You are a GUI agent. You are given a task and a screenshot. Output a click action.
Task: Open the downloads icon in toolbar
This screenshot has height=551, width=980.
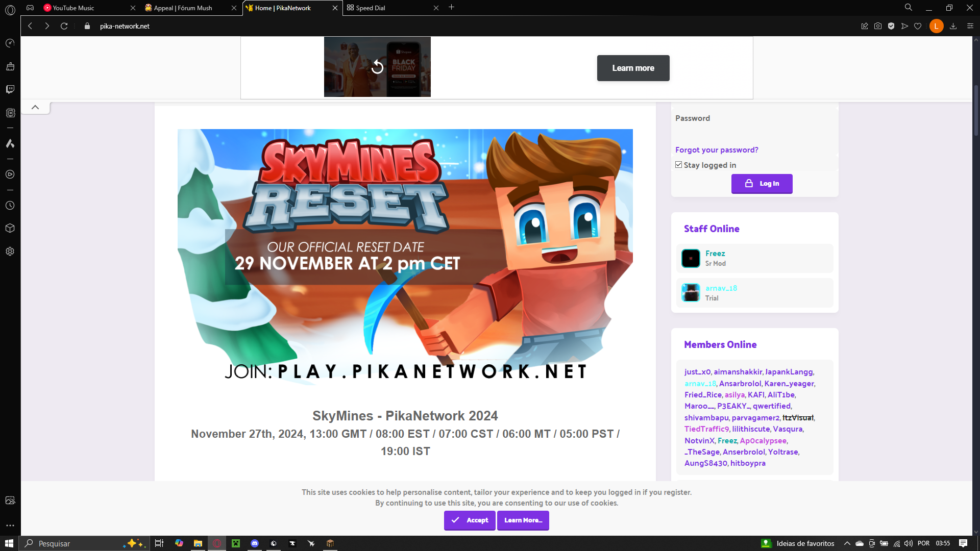953,26
